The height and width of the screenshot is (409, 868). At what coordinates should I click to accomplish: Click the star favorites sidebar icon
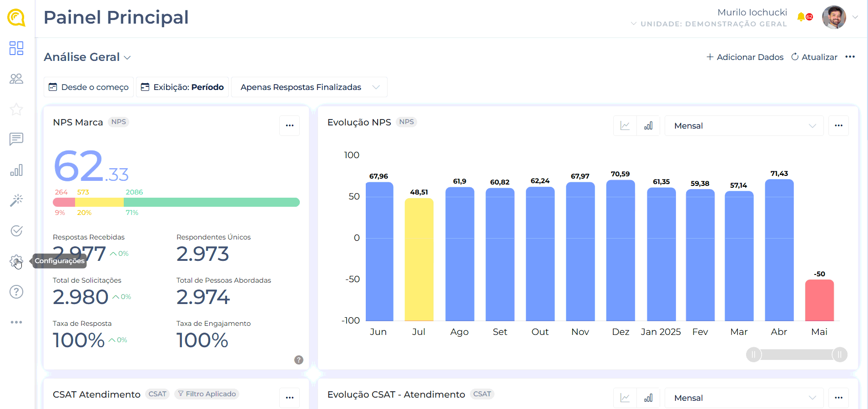tap(16, 109)
